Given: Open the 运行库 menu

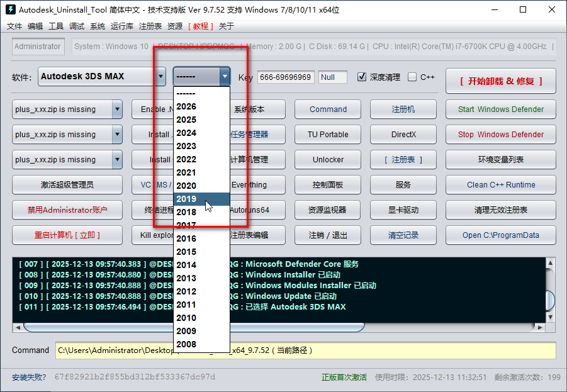Looking at the screenshot, I should click(x=122, y=26).
